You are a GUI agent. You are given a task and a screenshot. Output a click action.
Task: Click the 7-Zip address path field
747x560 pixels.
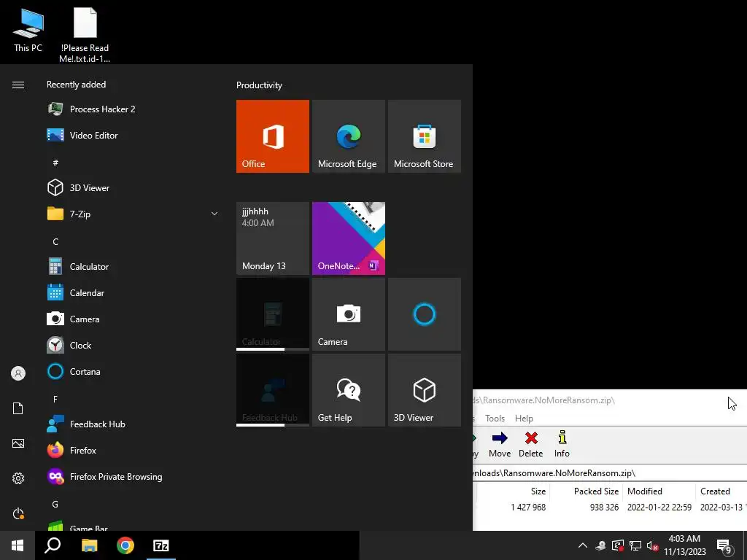pyautogui.click(x=610, y=472)
